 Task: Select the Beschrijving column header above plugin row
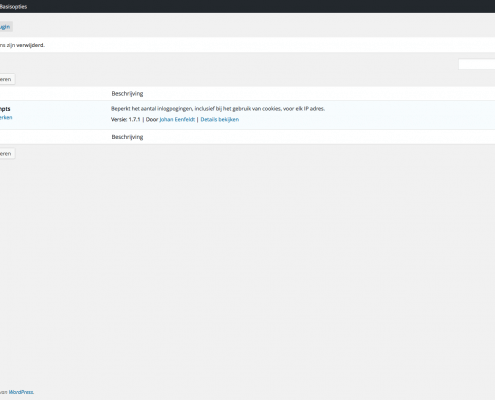(127, 94)
